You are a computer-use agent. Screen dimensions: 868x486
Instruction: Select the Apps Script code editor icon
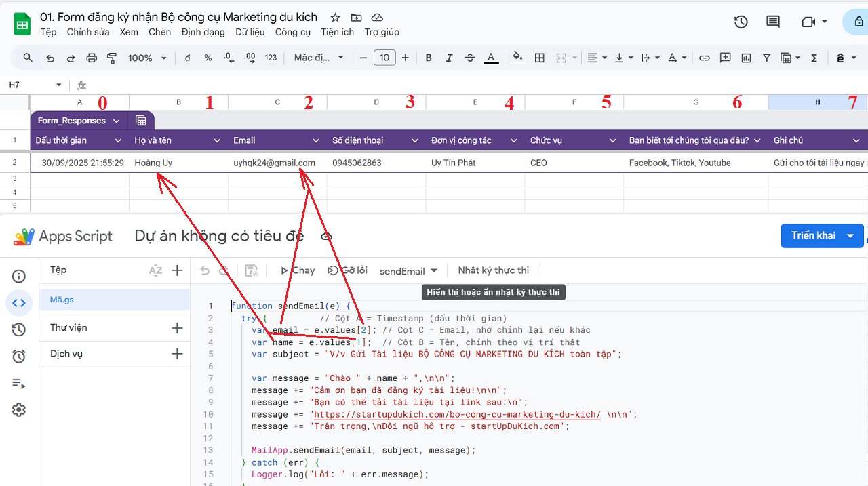tap(19, 302)
